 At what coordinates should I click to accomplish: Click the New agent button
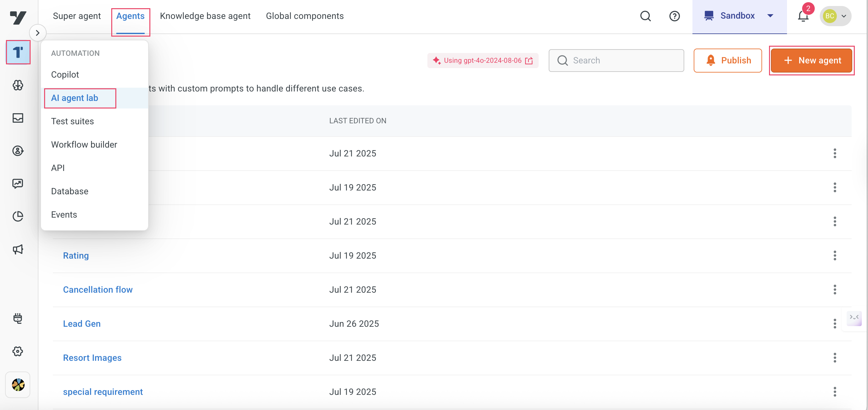(811, 60)
